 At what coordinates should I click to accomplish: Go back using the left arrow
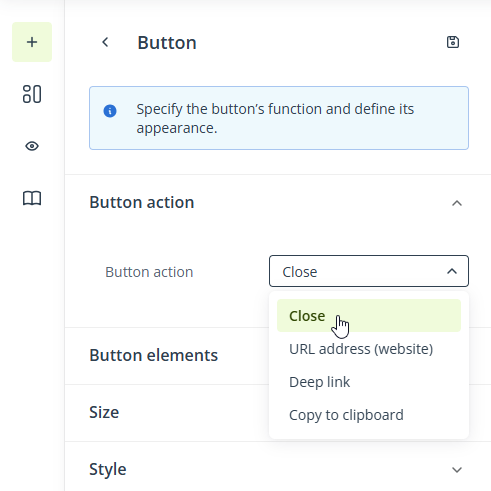click(105, 42)
